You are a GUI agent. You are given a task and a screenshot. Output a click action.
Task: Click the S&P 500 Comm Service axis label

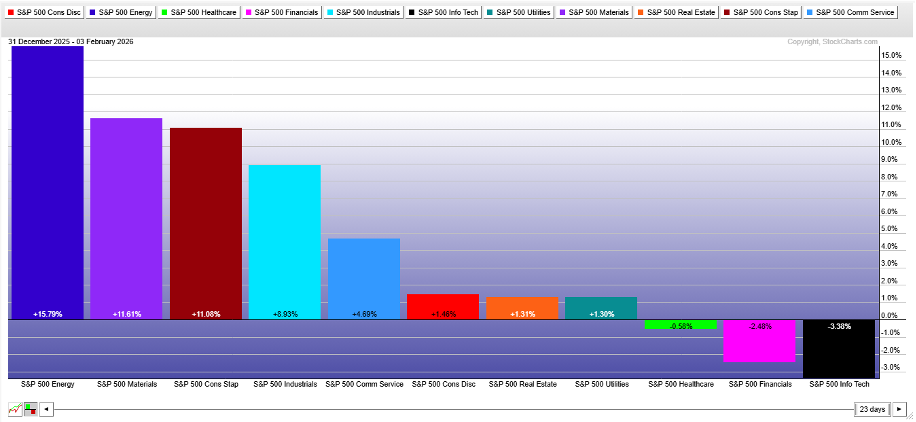(x=365, y=384)
